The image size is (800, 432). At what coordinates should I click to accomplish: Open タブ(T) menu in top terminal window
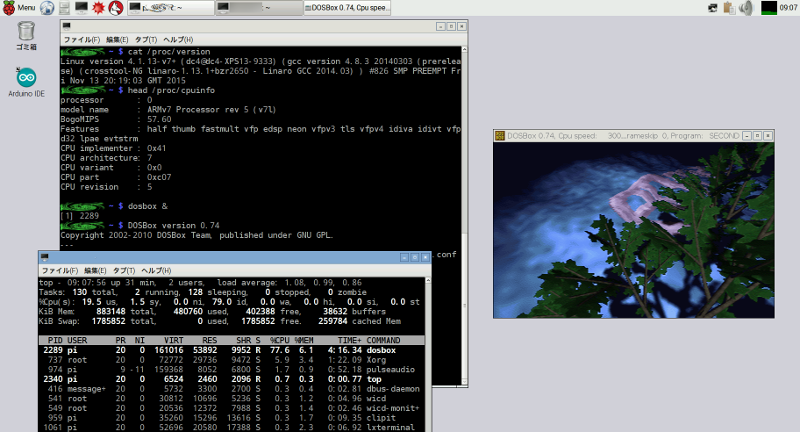(124, 270)
